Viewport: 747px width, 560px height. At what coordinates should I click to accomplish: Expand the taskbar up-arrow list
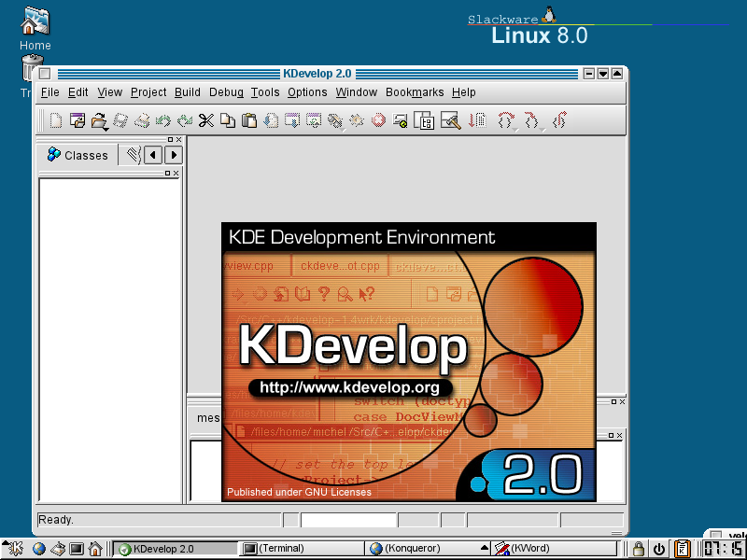485,547
